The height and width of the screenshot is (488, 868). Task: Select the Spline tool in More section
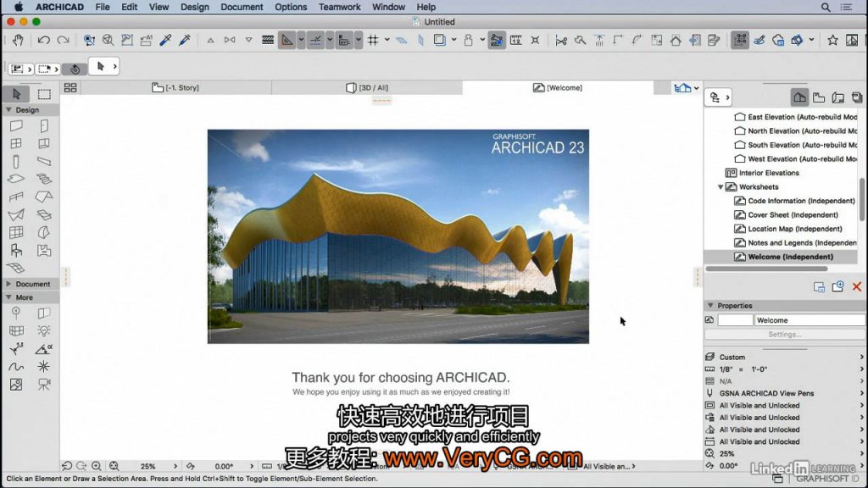click(16, 366)
